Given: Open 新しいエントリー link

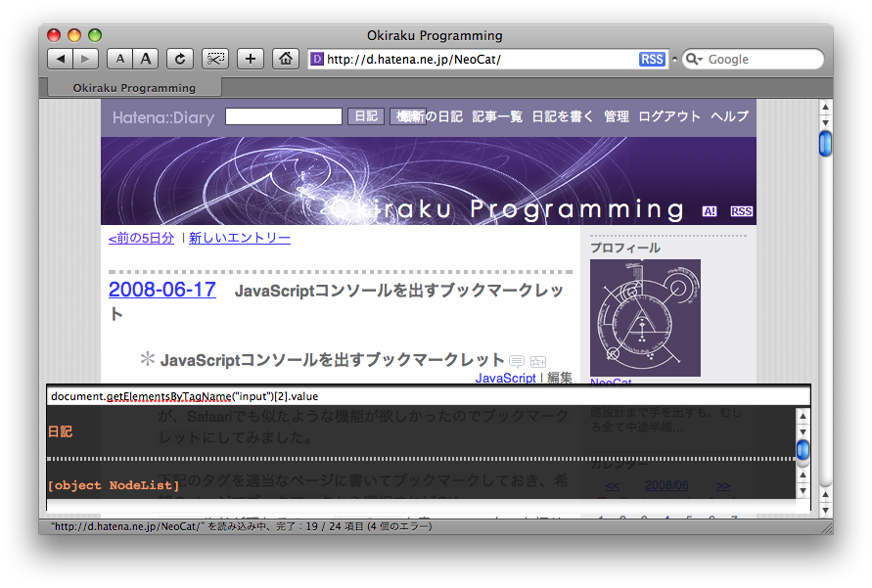Looking at the screenshot, I should tap(240, 237).
